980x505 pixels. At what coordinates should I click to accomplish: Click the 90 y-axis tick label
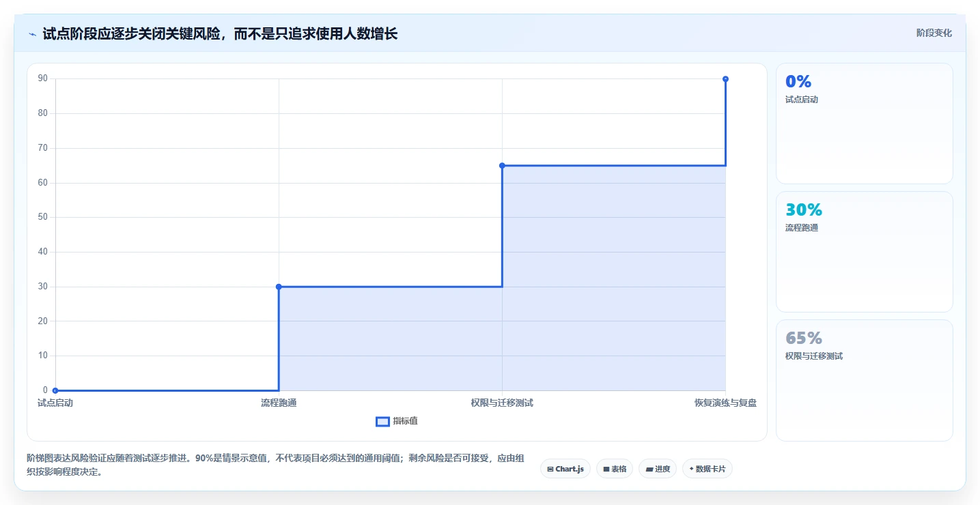(43, 78)
